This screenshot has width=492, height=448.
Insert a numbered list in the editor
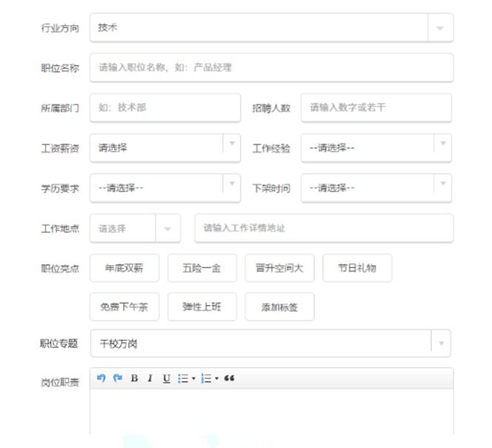click(x=206, y=378)
